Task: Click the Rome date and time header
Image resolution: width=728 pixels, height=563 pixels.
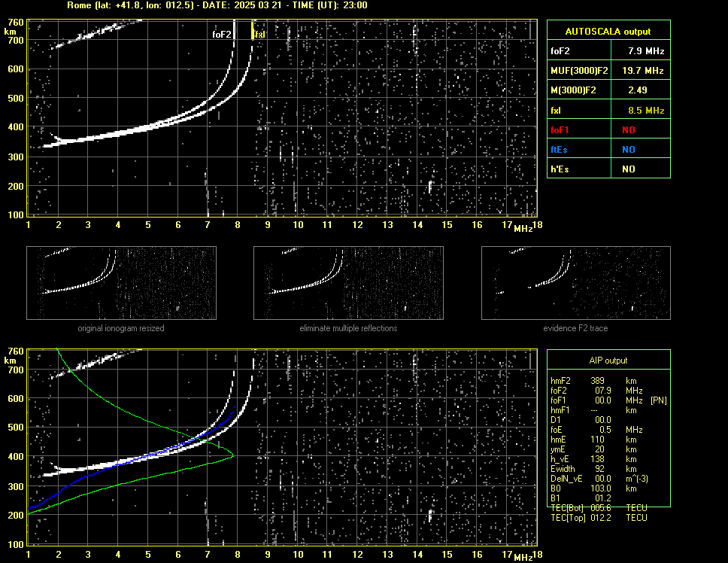Action: (217, 5)
